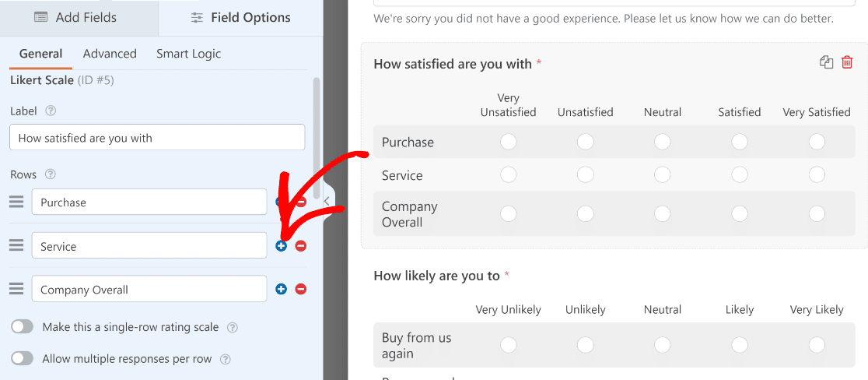This screenshot has height=380, width=868.
Task: Enable single-row rating scale toggle
Action: click(23, 327)
